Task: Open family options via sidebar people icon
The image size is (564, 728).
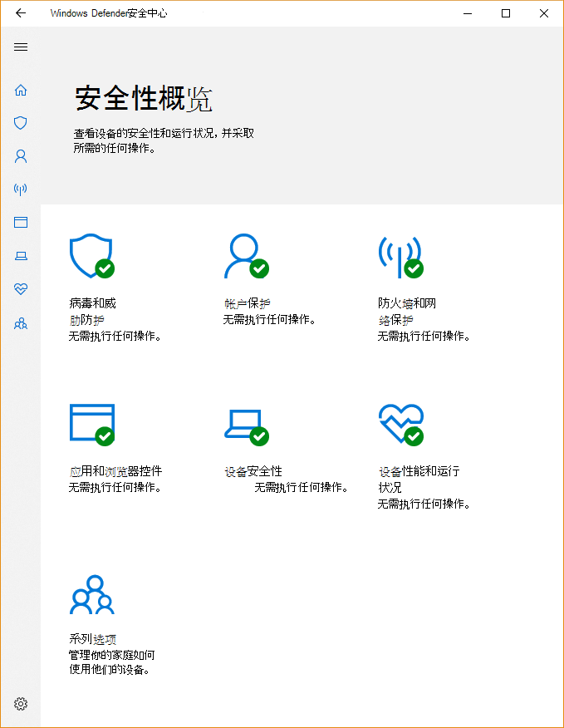Action: tap(21, 323)
